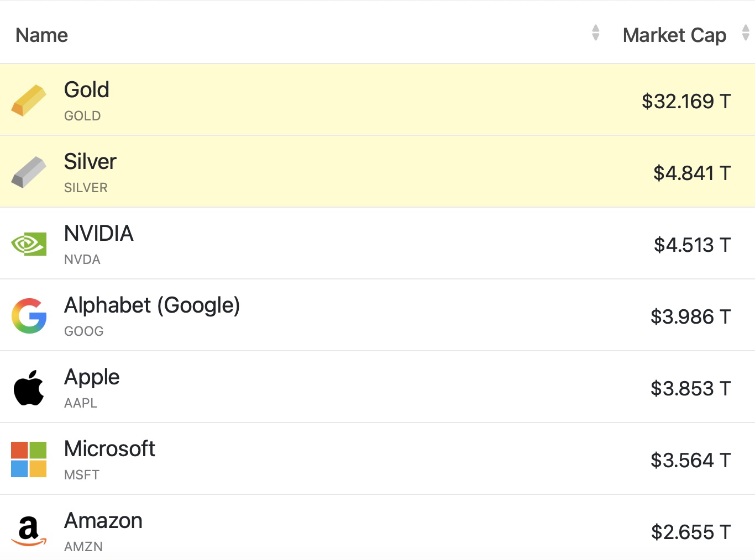Sort by the Name column arrows

(x=595, y=33)
